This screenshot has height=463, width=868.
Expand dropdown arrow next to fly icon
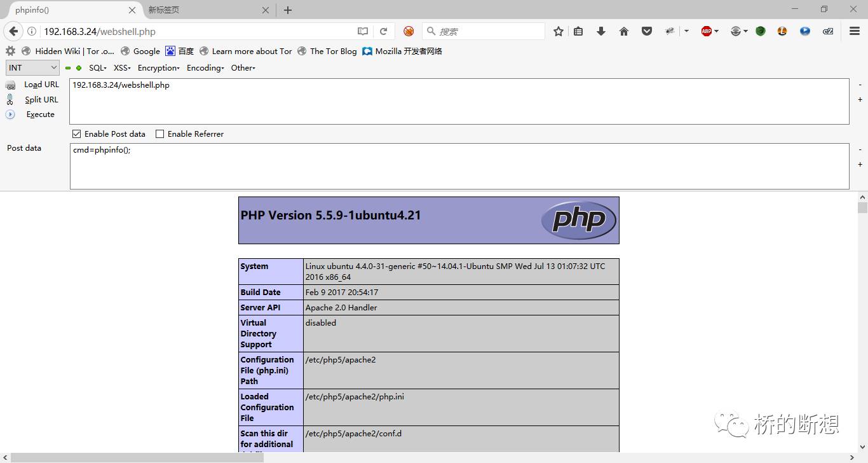(x=686, y=31)
